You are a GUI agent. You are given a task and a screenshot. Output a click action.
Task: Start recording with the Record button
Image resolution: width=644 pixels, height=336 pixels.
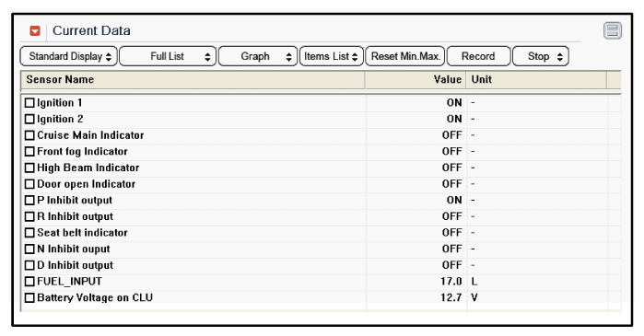[x=478, y=56]
